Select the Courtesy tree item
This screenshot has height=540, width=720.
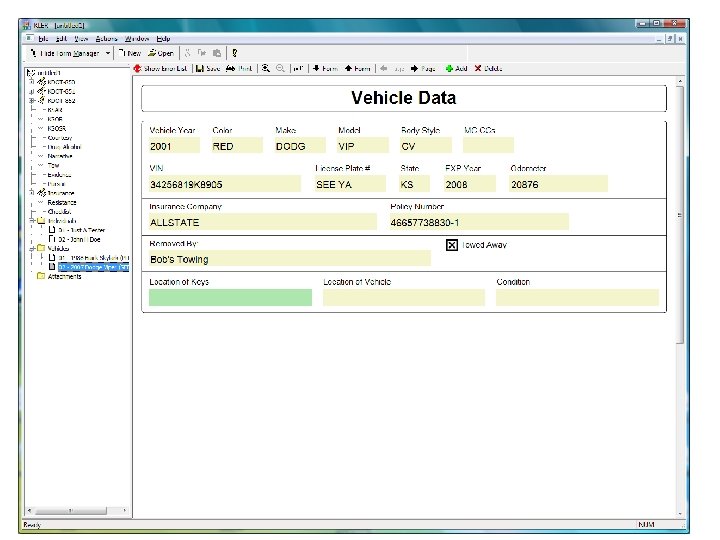click(60, 138)
